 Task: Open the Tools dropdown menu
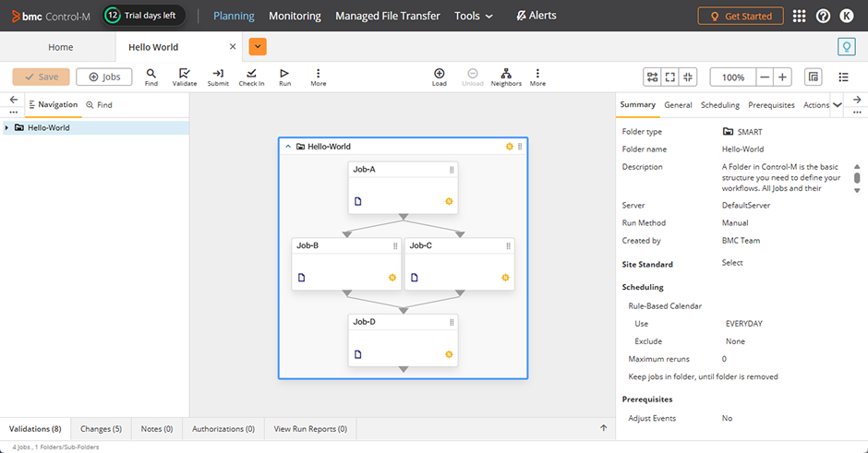coord(473,16)
